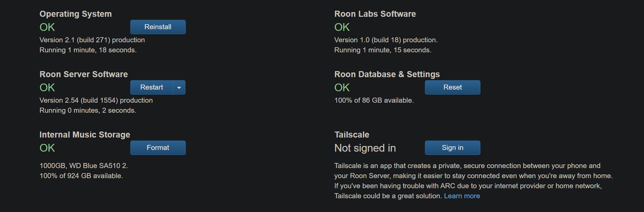Sign in to Tailscale
644x212 pixels.
[x=452, y=148]
